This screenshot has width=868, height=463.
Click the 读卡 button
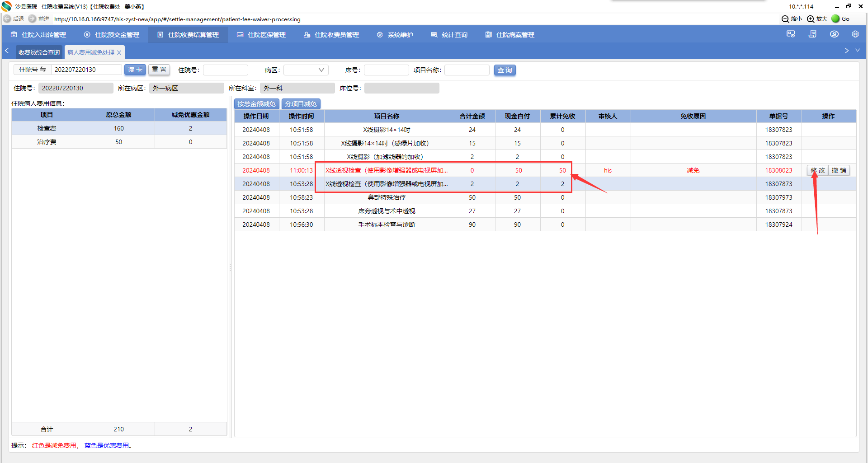point(135,70)
